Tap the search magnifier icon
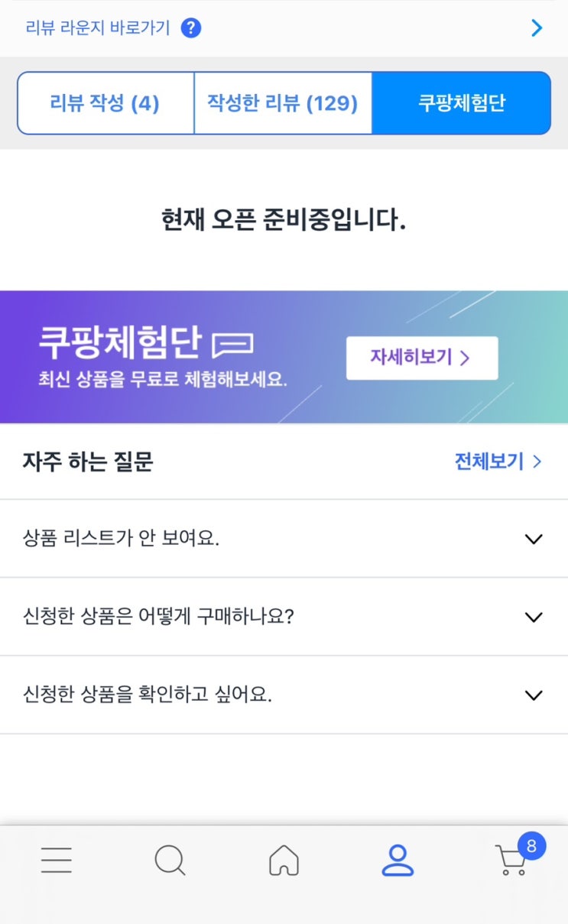This screenshot has width=568, height=924. (170, 861)
